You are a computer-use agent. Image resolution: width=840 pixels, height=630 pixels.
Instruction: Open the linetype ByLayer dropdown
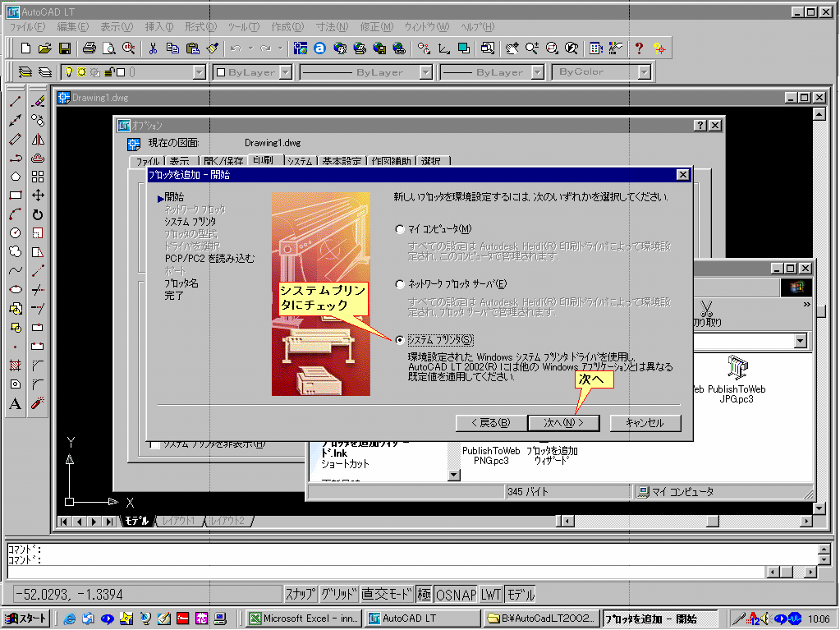pos(426,72)
